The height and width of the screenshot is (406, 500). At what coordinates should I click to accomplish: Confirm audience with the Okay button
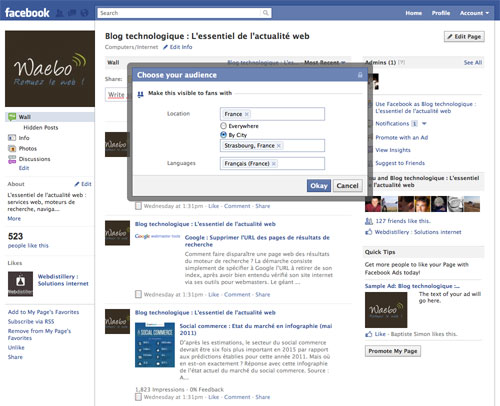pyautogui.click(x=319, y=186)
